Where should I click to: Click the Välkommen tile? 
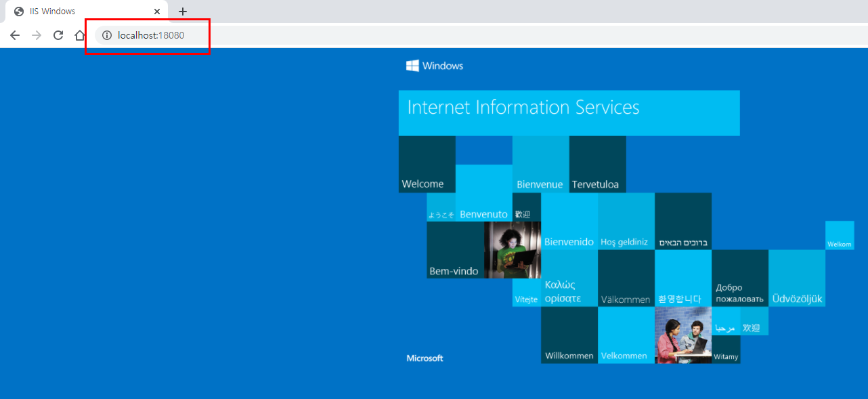click(626, 278)
